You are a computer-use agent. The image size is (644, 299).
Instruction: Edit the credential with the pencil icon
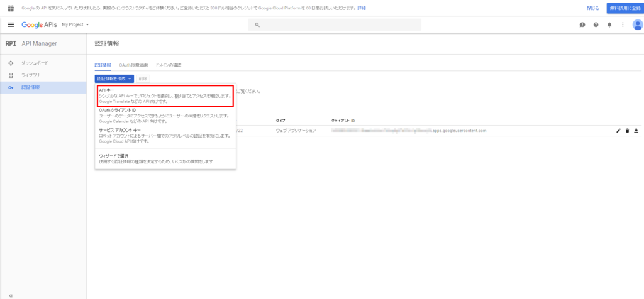[619, 131]
